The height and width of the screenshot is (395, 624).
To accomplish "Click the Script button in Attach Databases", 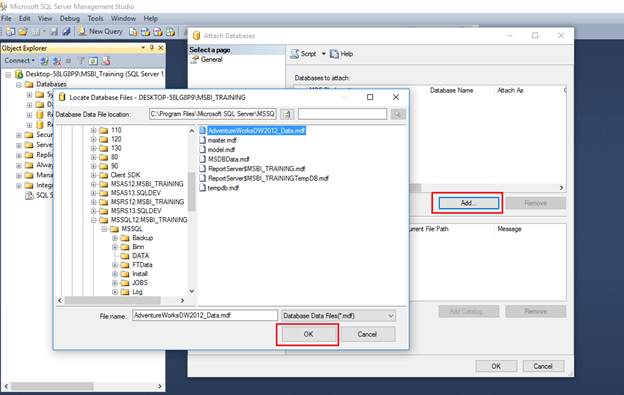I will (x=303, y=54).
